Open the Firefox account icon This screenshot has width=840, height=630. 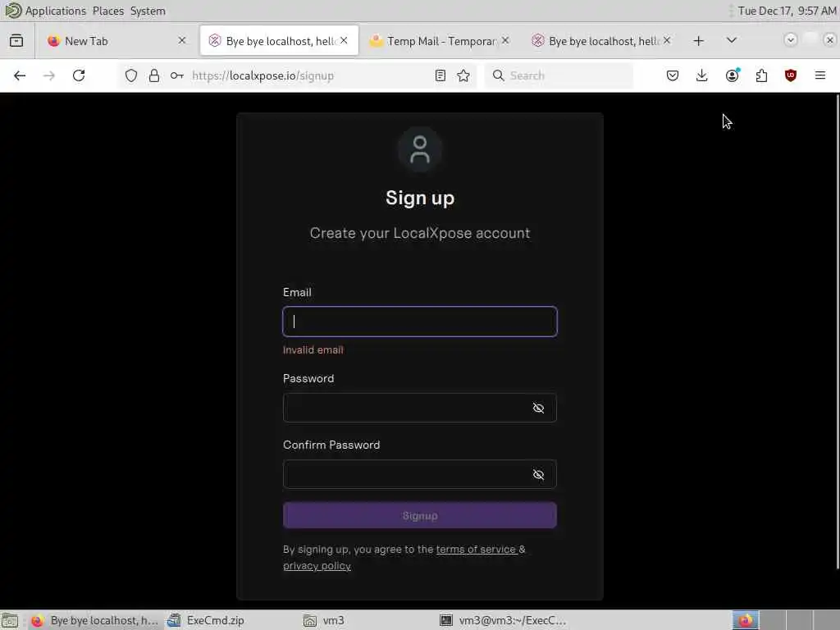[x=732, y=75]
